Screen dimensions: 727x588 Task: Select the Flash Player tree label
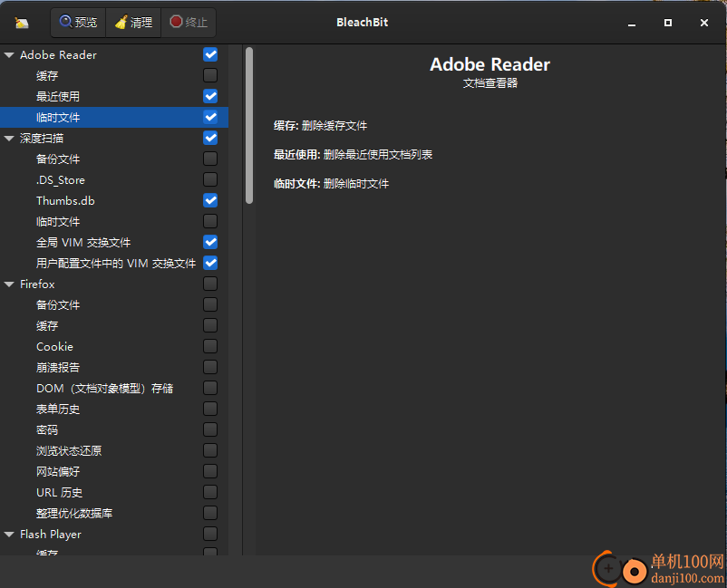point(50,535)
